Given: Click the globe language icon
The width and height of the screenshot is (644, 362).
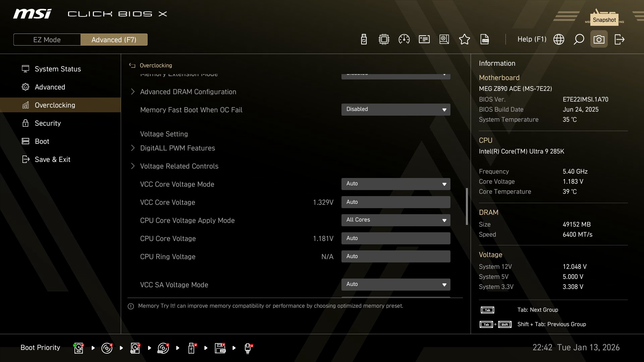Looking at the screenshot, I should point(558,40).
